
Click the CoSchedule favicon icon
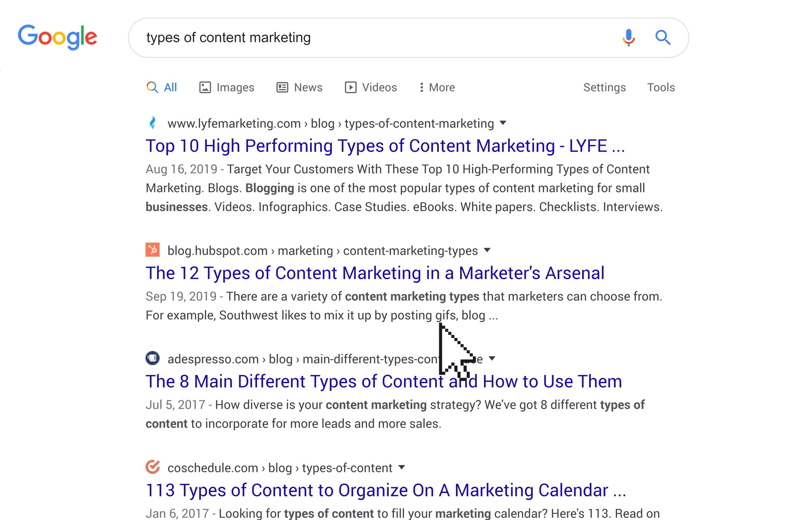click(153, 467)
